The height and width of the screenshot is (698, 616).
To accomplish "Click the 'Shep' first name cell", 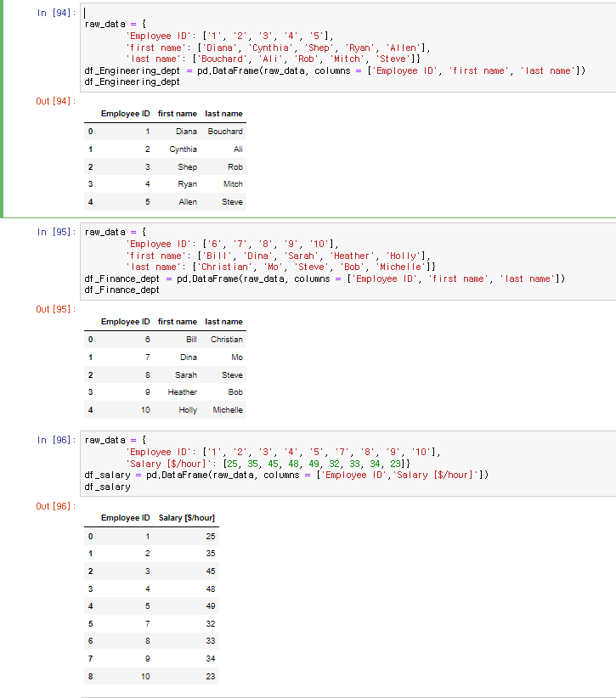I will click(x=188, y=167).
